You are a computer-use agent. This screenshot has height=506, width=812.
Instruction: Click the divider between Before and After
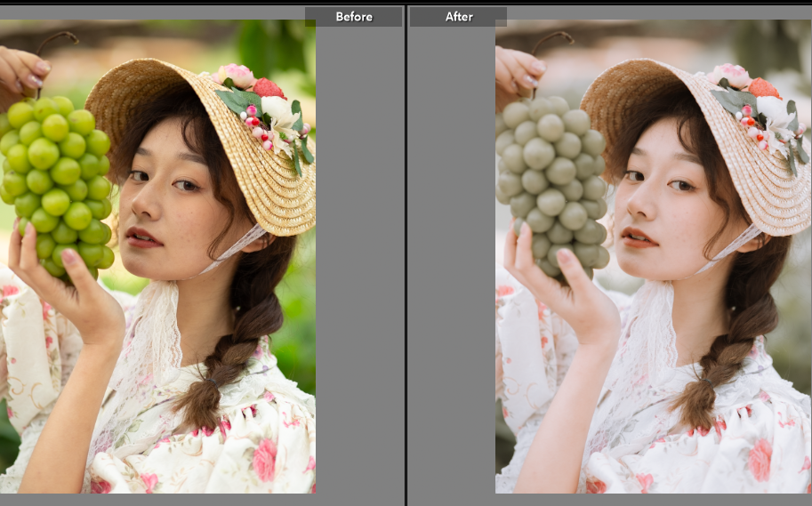(406, 258)
